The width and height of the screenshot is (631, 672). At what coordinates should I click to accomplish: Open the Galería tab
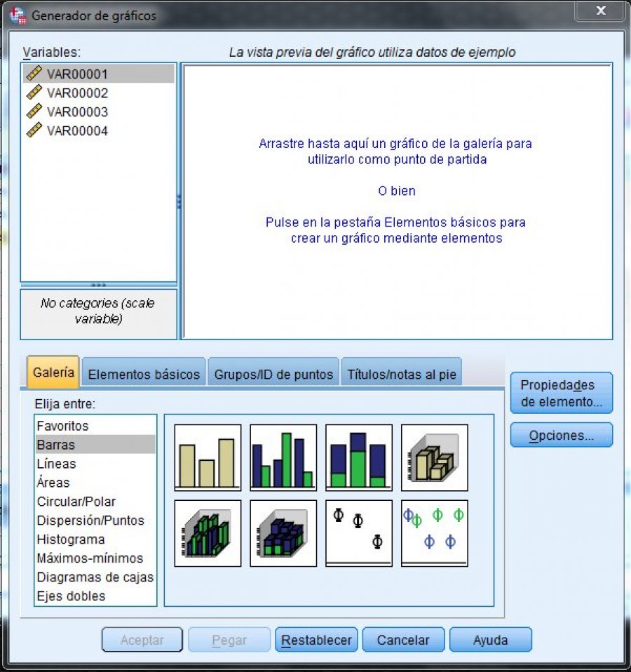pyautogui.click(x=53, y=372)
